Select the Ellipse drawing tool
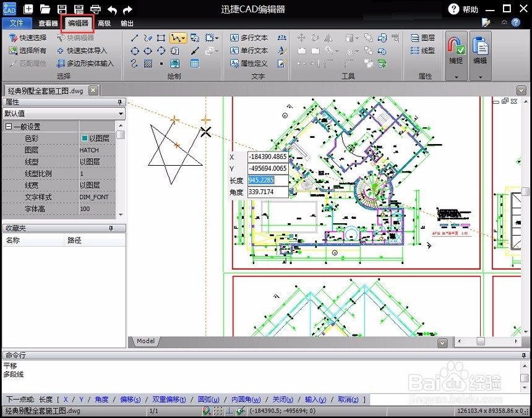 tap(148, 51)
